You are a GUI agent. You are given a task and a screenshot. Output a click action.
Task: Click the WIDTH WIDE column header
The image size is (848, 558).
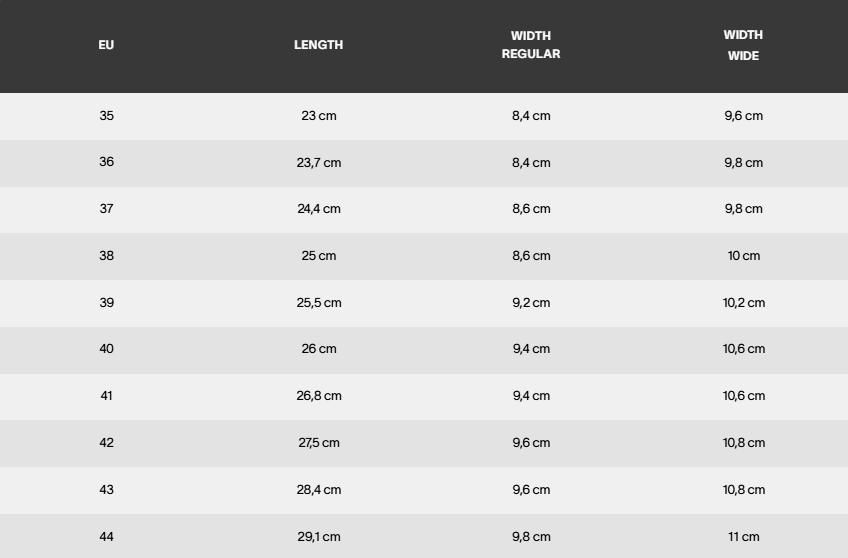tap(743, 45)
